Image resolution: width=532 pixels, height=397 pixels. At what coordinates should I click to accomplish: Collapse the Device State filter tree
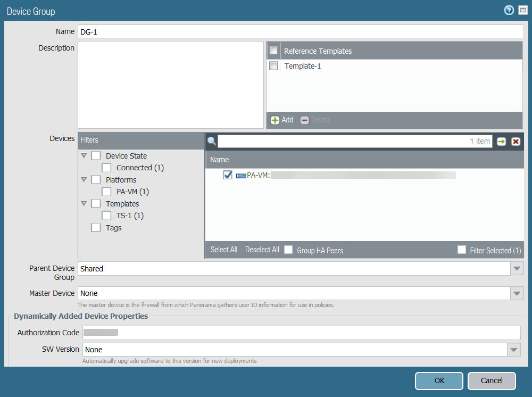tap(84, 155)
